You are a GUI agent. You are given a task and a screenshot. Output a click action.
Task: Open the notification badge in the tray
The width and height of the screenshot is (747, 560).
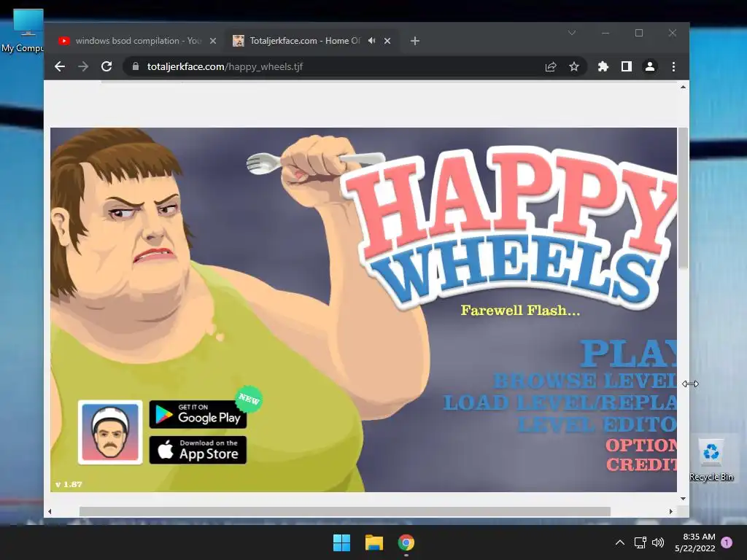(x=727, y=542)
